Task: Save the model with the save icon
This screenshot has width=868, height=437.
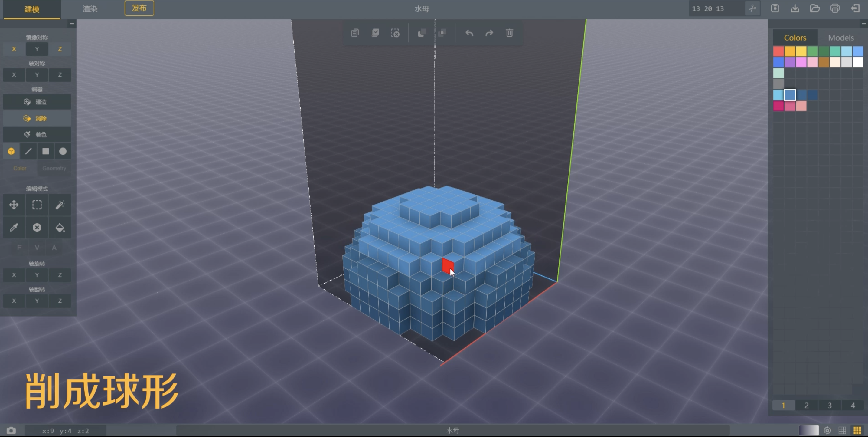Action: click(x=775, y=8)
